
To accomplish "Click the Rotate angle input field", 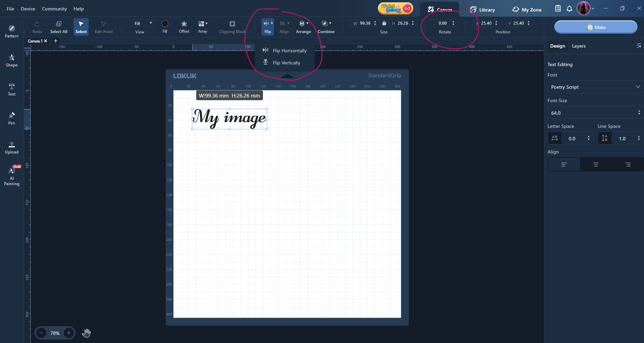I will click(x=443, y=23).
